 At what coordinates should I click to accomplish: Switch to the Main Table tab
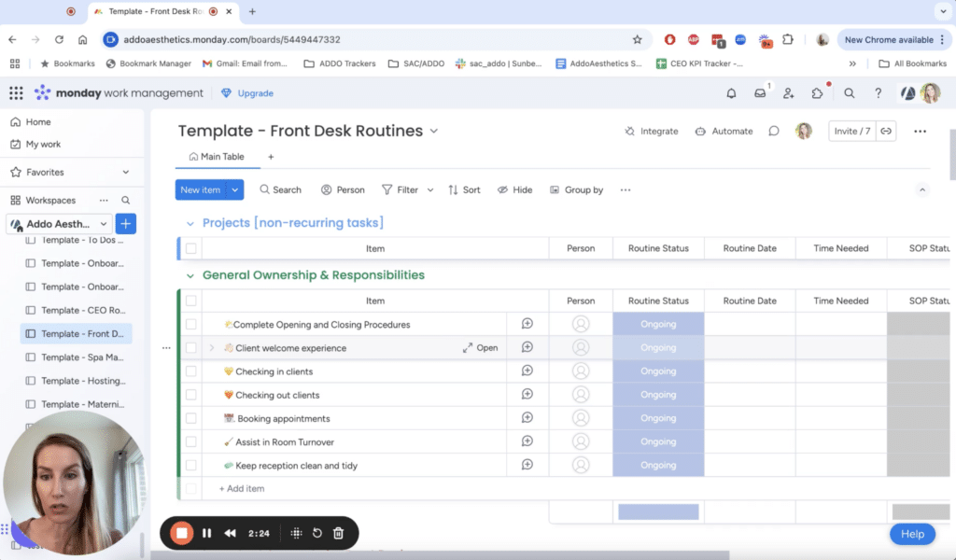tap(217, 157)
